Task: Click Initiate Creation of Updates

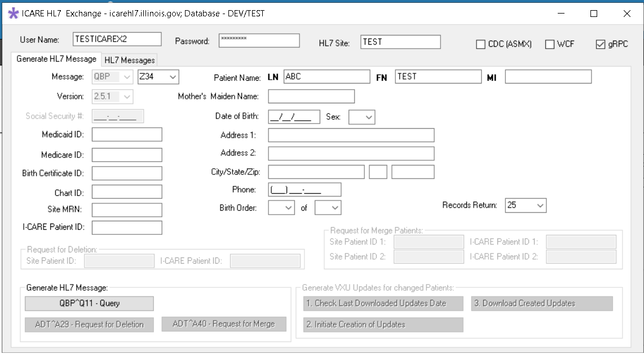Action: coord(383,324)
